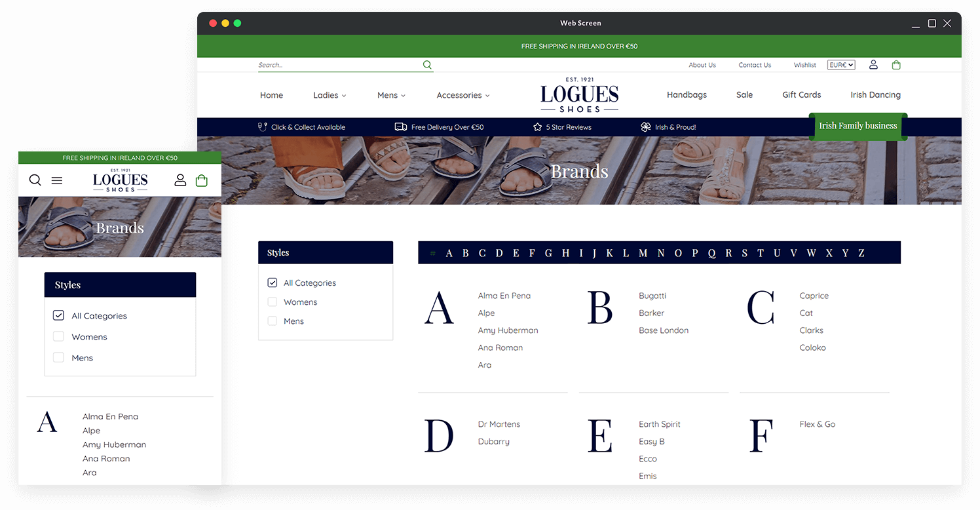Open the Sale navigation item
Screen dimensions: 980x510
click(x=744, y=94)
